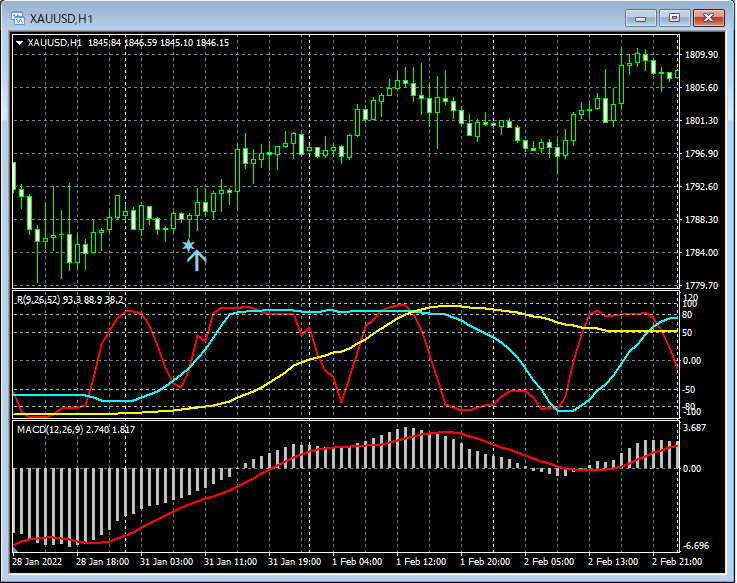Click the 2 Feb 21:00 time label

[677, 562]
